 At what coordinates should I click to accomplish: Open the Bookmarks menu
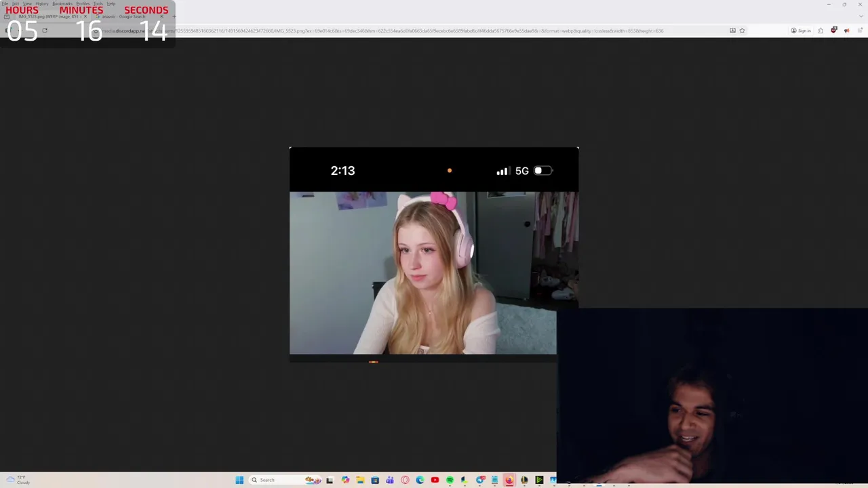tap(62, 3)
